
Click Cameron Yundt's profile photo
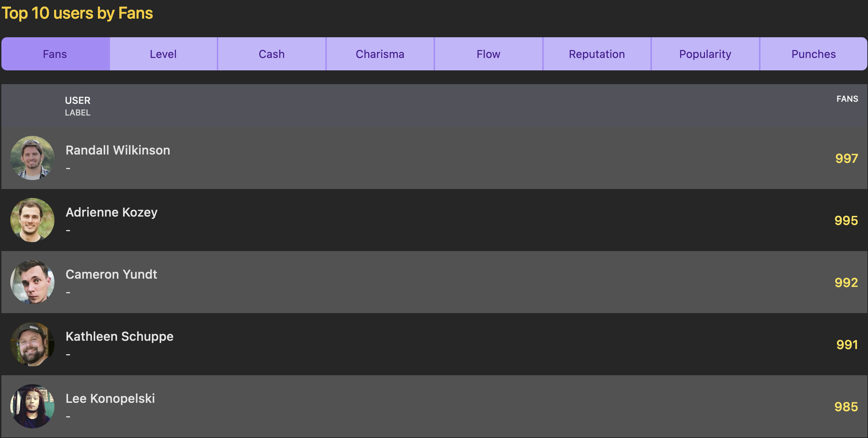[32, 282]
